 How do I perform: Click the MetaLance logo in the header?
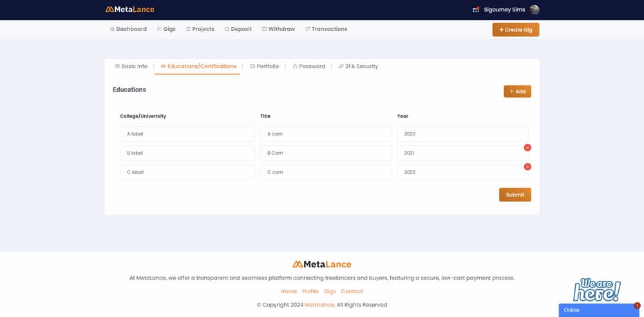(x=130, y=10)
